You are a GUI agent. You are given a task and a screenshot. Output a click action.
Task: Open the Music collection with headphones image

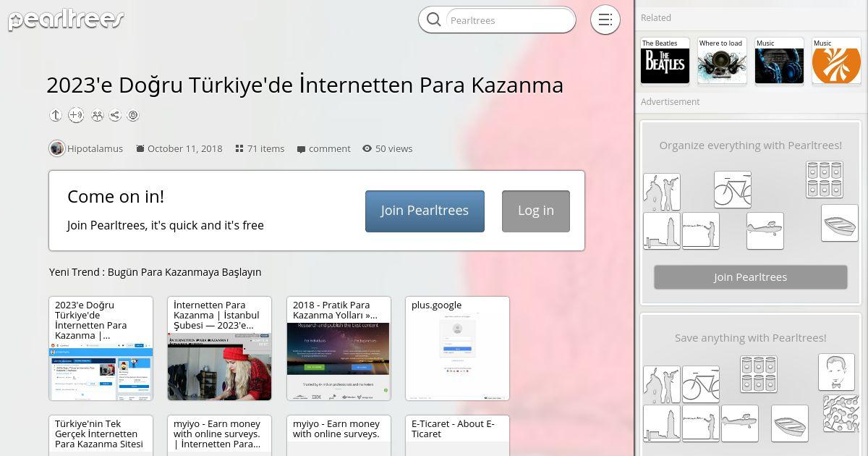779,62
